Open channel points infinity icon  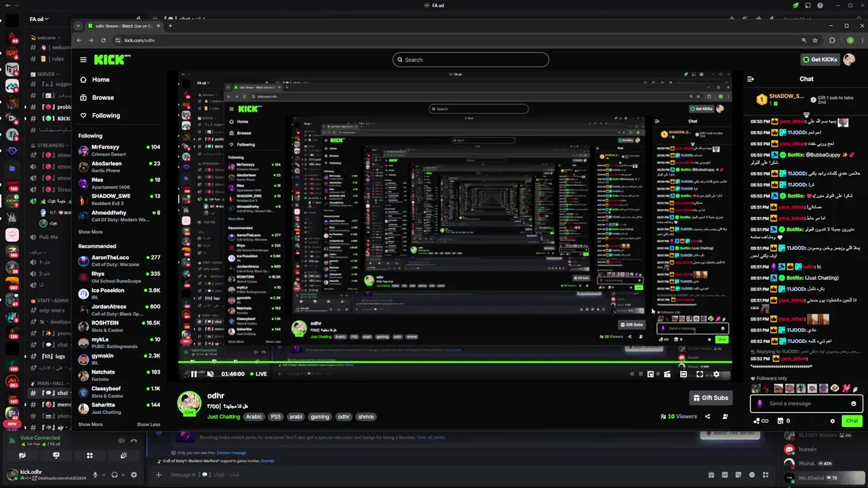pyautogui.click(x=761, y=421)
